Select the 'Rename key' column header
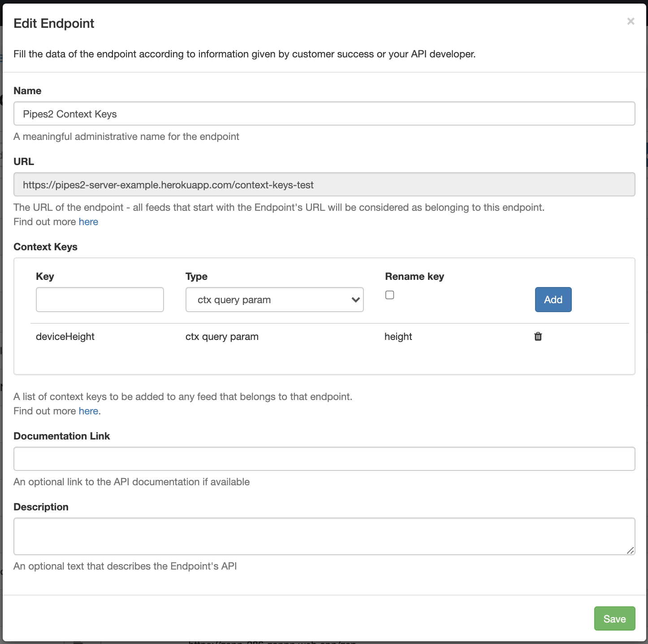The image size is (648, 644). pos(415,276)
